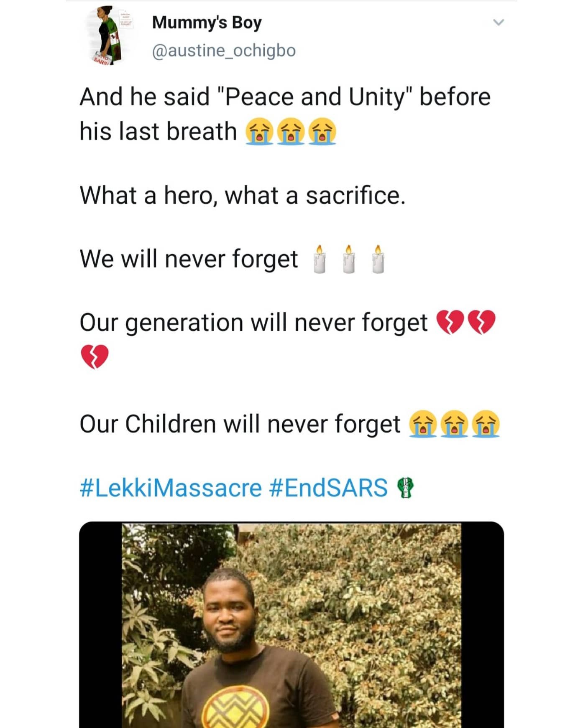
Task: Open the #EndSARS hashtag
Action: tap(329, 488)
